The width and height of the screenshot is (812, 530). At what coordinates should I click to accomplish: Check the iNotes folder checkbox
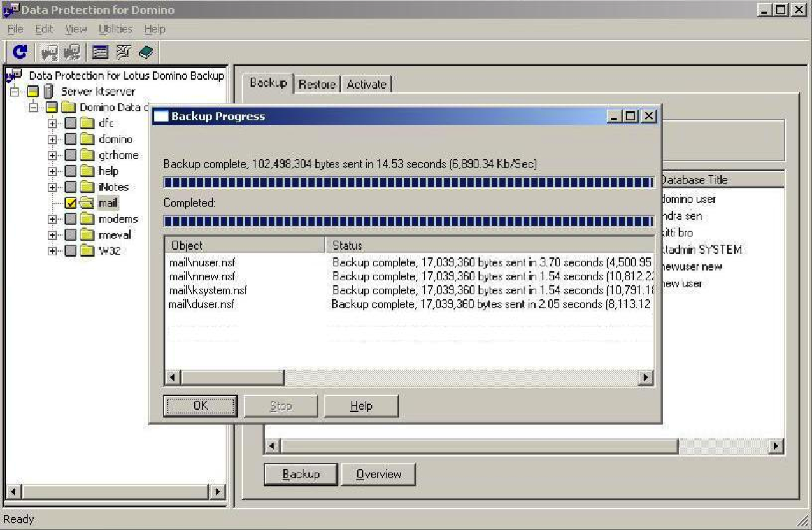tap(71, 187)
